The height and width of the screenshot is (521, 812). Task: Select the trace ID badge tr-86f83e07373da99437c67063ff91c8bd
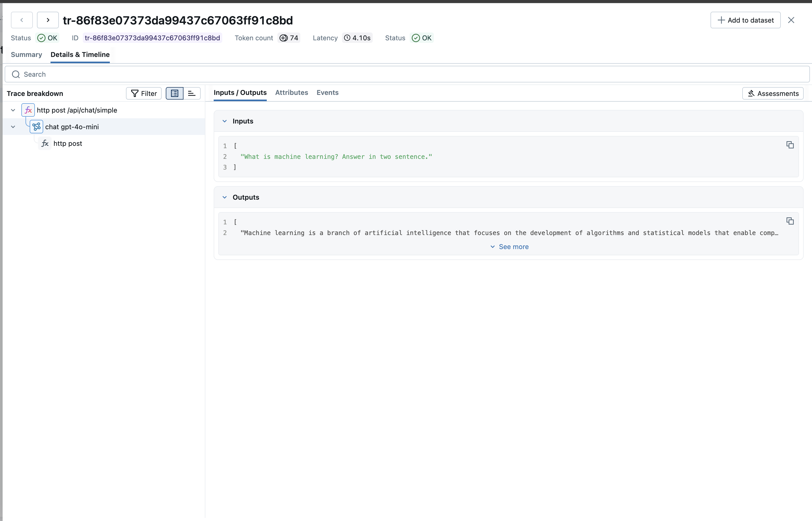[152, 38]
